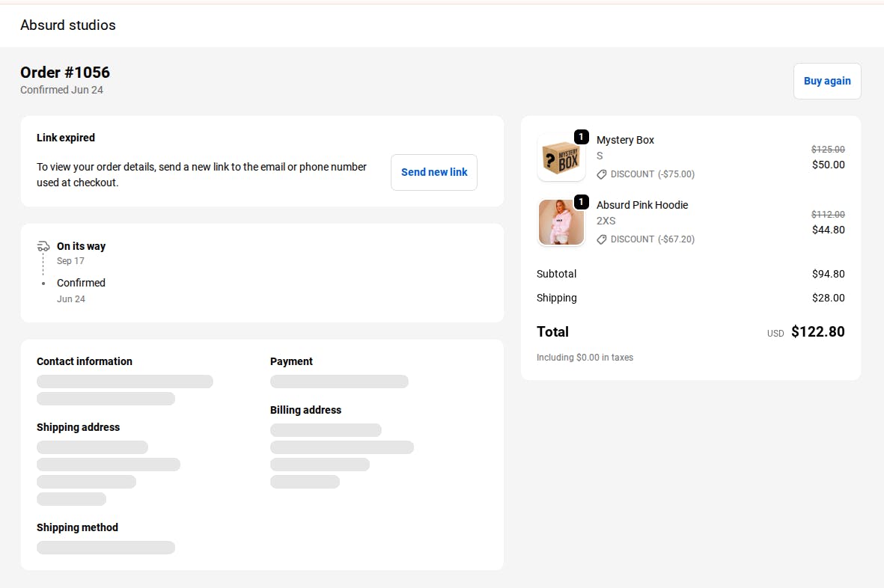This screenshot has width=884, height=588.
Task: Select the Mystery Box product name
Action: [x=625, y=140]
